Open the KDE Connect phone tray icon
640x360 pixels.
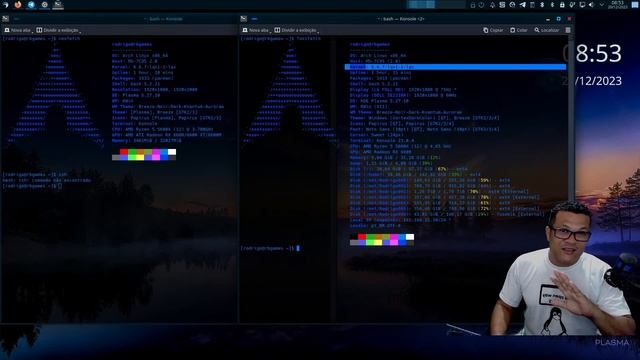coord(532,5)
